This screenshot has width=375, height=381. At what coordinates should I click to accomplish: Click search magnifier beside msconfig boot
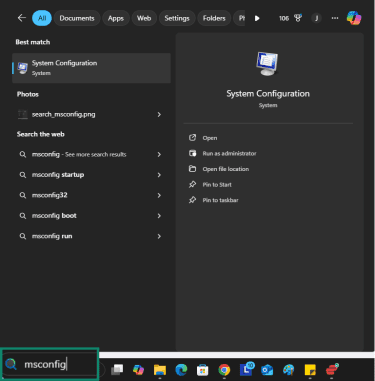pos(23,216)
